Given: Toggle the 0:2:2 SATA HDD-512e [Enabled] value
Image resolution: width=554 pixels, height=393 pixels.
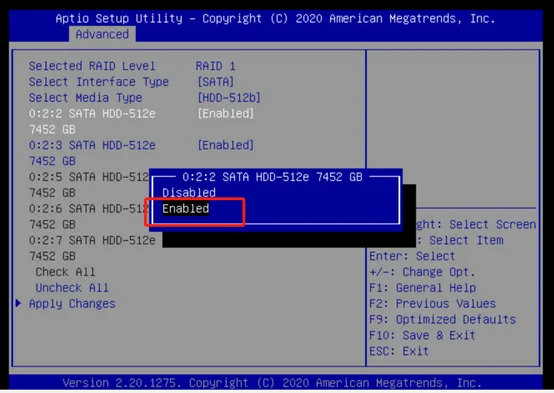Looking at the screenshot, I should [225, 113].
